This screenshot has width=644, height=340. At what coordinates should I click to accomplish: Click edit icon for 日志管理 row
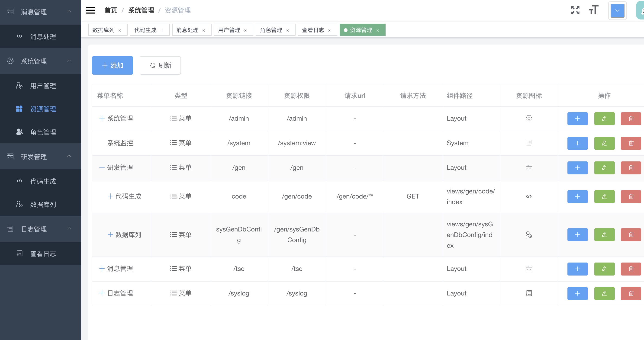click(604, 293)
